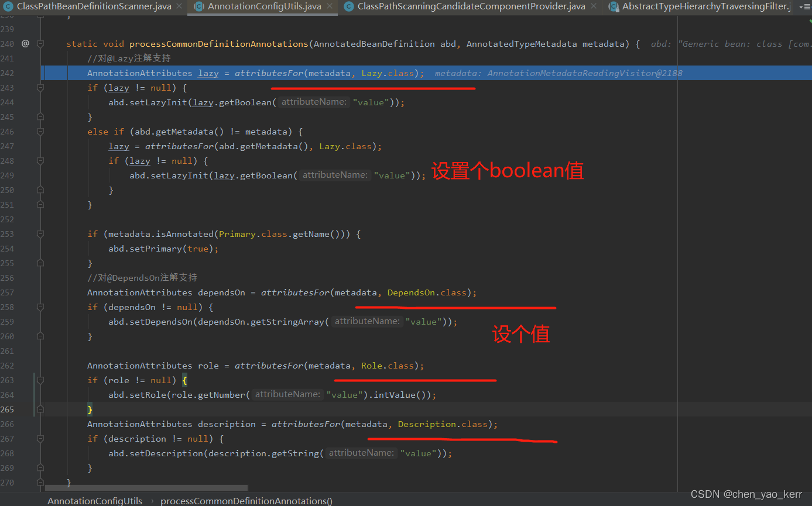
Task: Click abd.setPrimary(true) on line 254
Action: pos(161,249)
